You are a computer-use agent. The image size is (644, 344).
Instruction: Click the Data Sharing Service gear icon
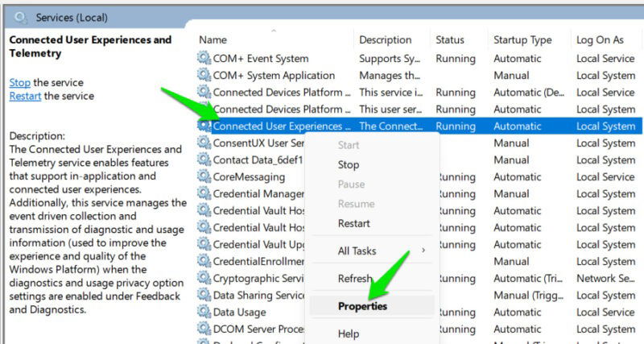[204, 295]
